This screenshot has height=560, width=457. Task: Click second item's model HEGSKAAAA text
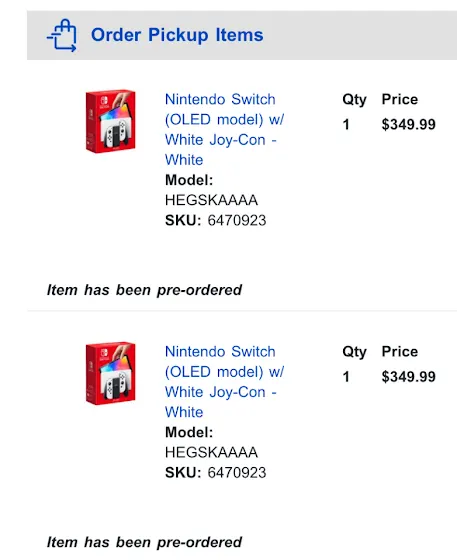211,452
